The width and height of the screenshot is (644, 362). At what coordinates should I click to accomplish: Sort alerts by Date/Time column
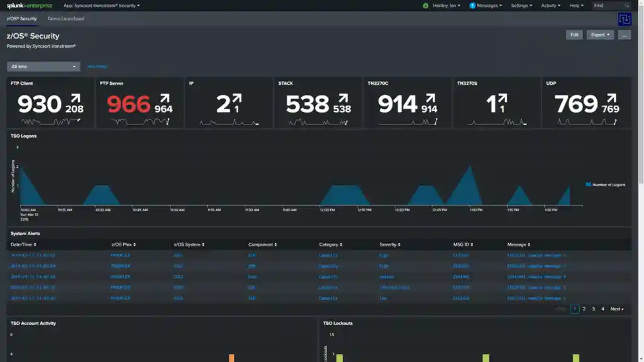click(x=23, y=244)
